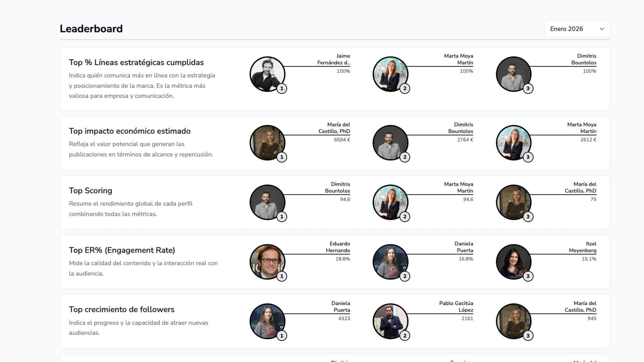
Task: Click María del Castillo avatar in economic impact row
Action: (x=267, y=142)
